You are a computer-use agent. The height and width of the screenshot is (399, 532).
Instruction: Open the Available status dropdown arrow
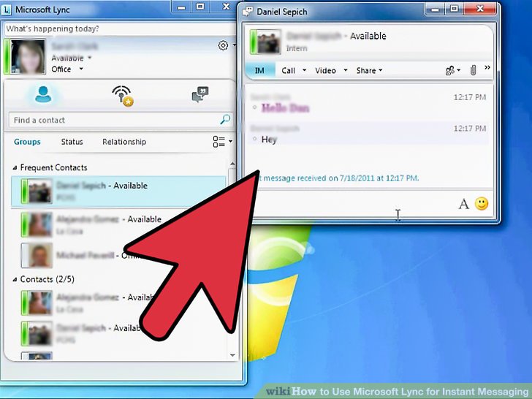90,58
